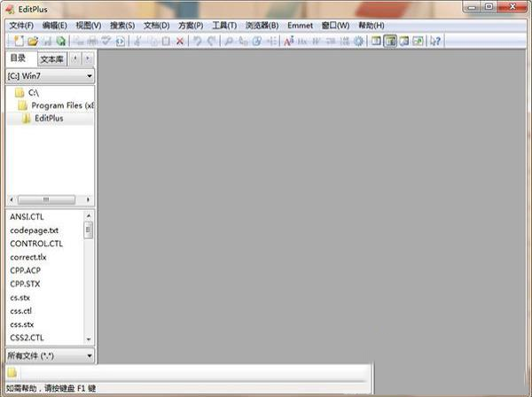Run the spell check toolbar icon
This screenshot has height=397, width=532.
point(106,41)
